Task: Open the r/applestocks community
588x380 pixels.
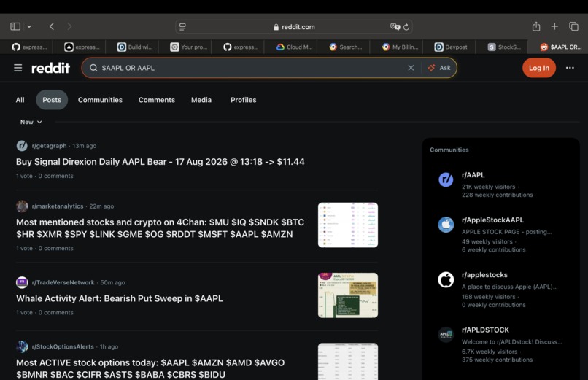Action: point(484,275)
